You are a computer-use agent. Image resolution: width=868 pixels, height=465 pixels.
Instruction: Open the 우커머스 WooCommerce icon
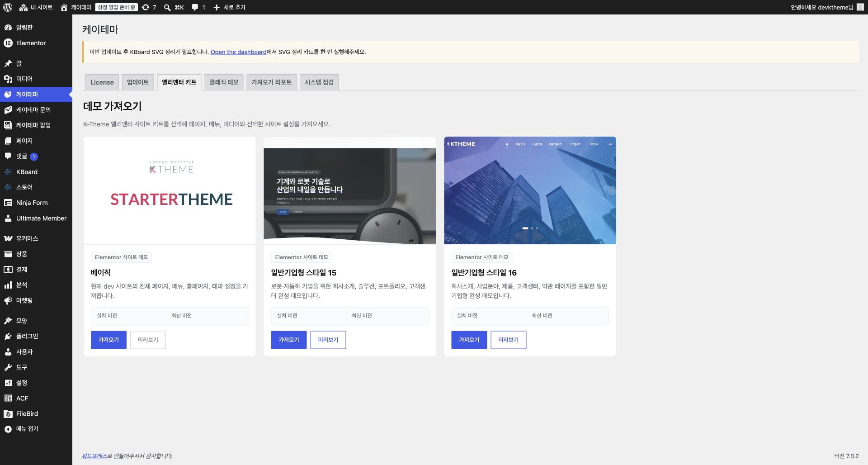click(8, 238)
